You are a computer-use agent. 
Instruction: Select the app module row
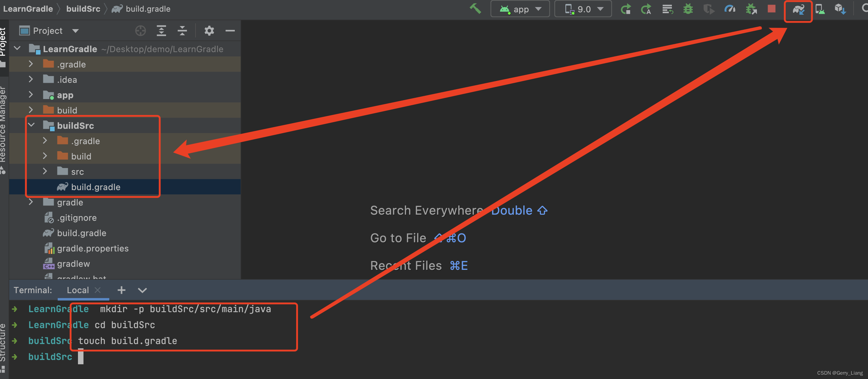coord(125,95)
